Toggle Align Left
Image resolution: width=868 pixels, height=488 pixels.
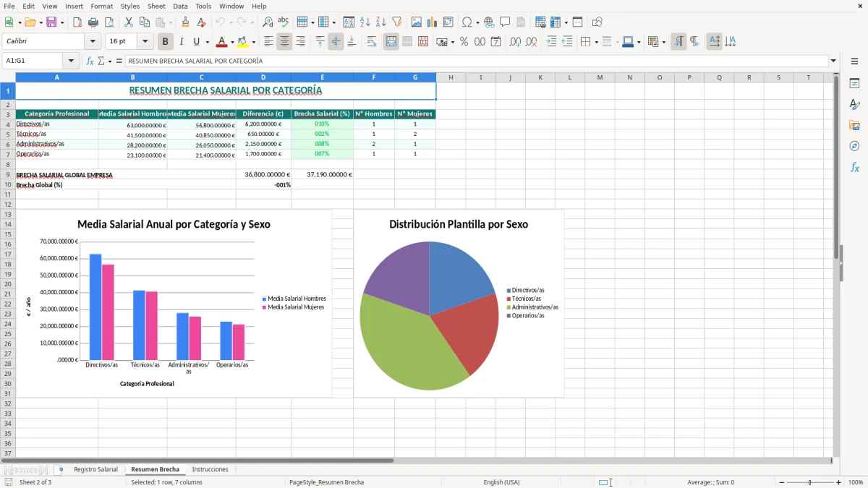coord(268,42)
